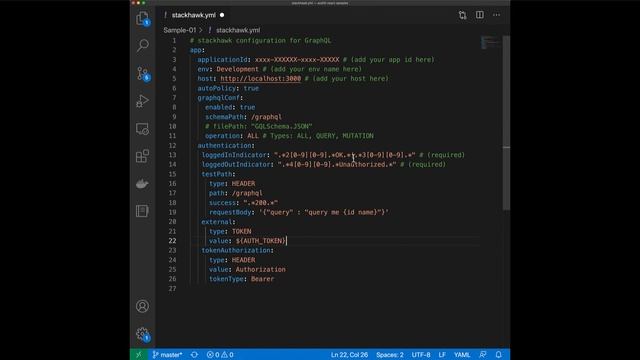Change end of line sequence LF

[x=442, y=355]
